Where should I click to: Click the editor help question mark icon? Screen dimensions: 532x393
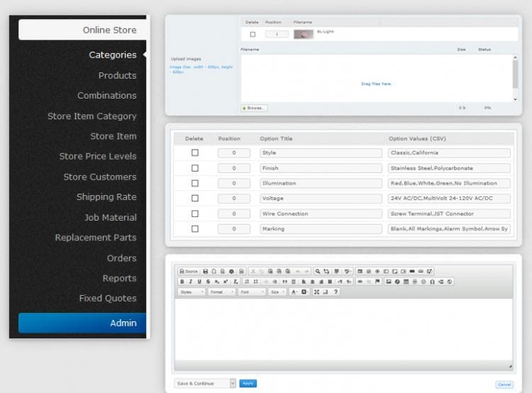tap(336, 292)
